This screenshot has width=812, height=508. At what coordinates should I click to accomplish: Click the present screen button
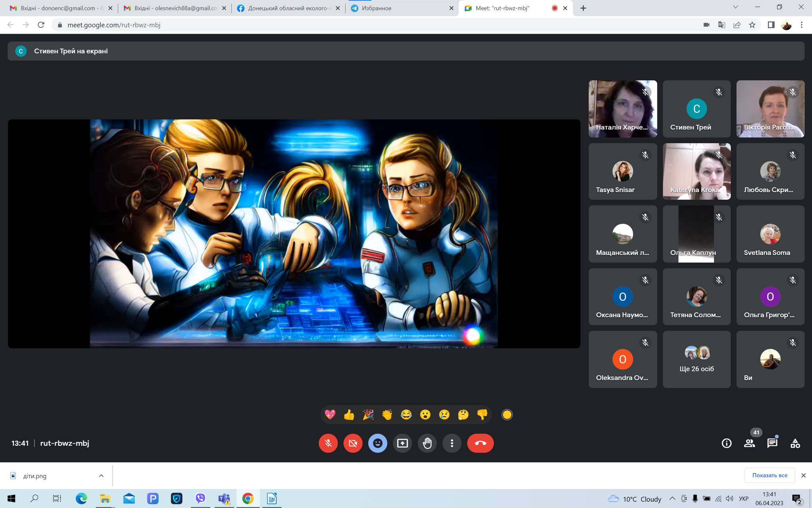pyautogui.click(x=402, y=443)
